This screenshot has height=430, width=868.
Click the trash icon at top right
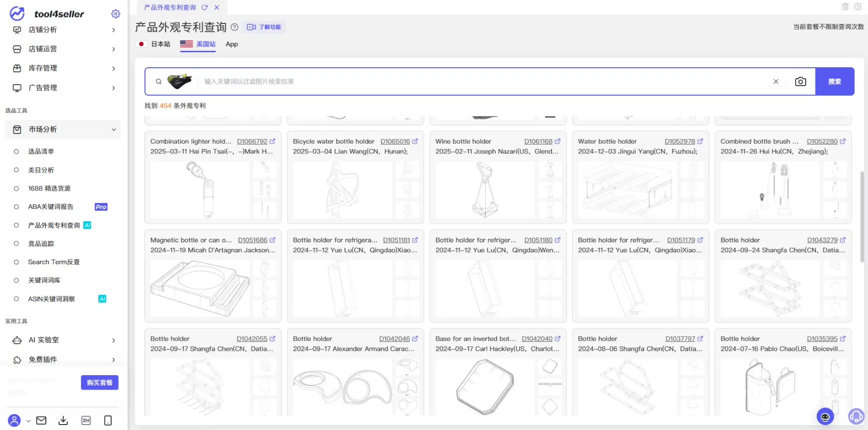coord(846,6)
